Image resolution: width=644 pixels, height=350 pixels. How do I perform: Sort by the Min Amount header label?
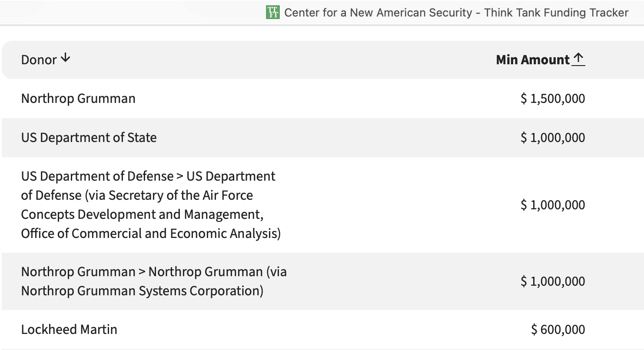[532, 59]
